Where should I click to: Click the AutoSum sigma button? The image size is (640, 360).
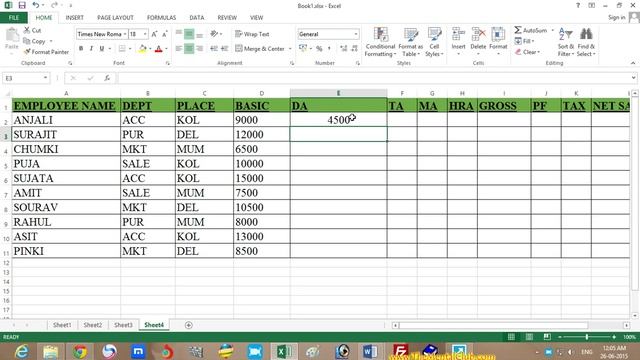coord(531,30)
